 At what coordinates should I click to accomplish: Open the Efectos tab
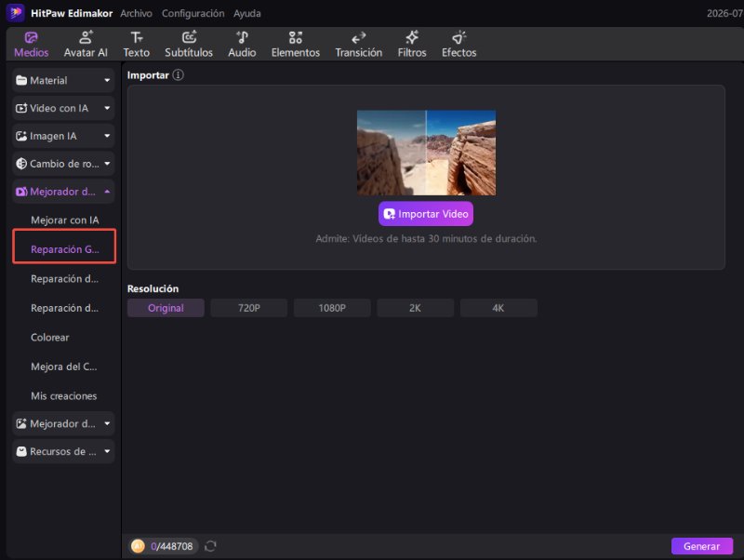click(x=458, y=45)
